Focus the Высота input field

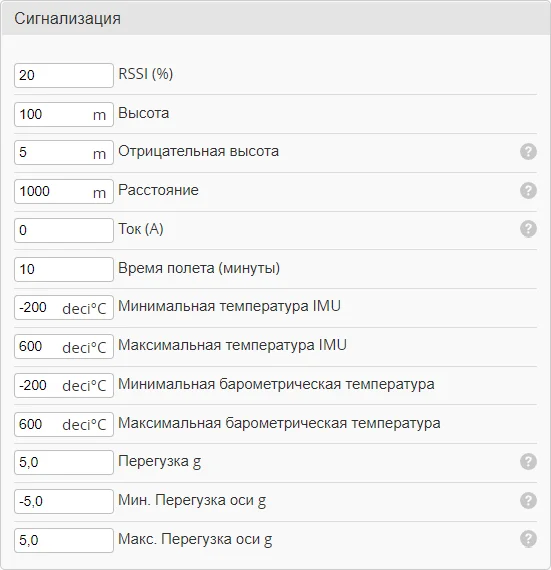pyautogui.click(x=64, y=114)
